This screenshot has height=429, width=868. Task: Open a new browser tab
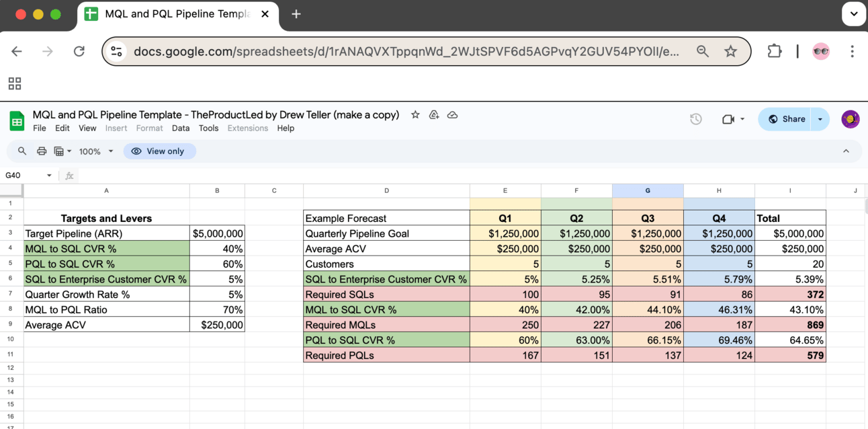[296, 14]
